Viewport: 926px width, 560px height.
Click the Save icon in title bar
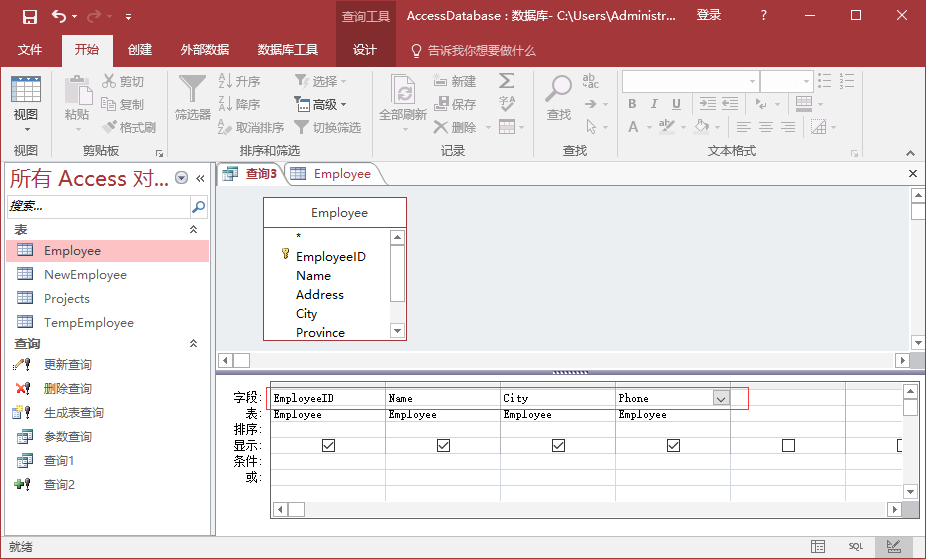pyautogui.click(x=29, y=16)
